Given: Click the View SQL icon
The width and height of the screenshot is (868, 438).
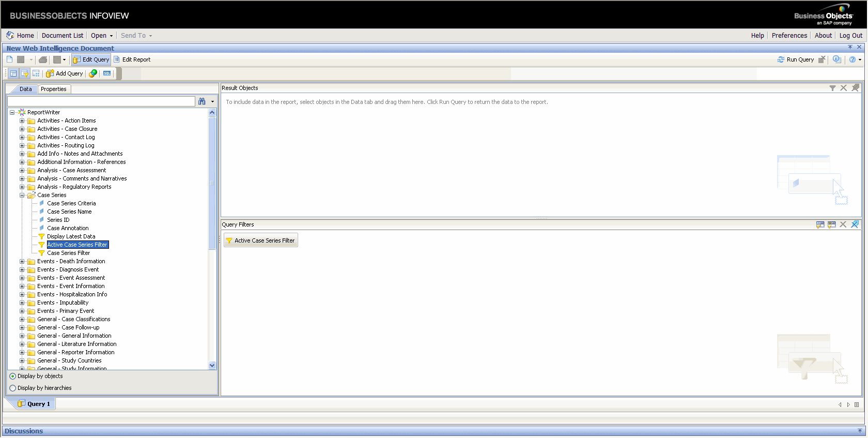Looking at the screenshot, I should pos(107,73).
